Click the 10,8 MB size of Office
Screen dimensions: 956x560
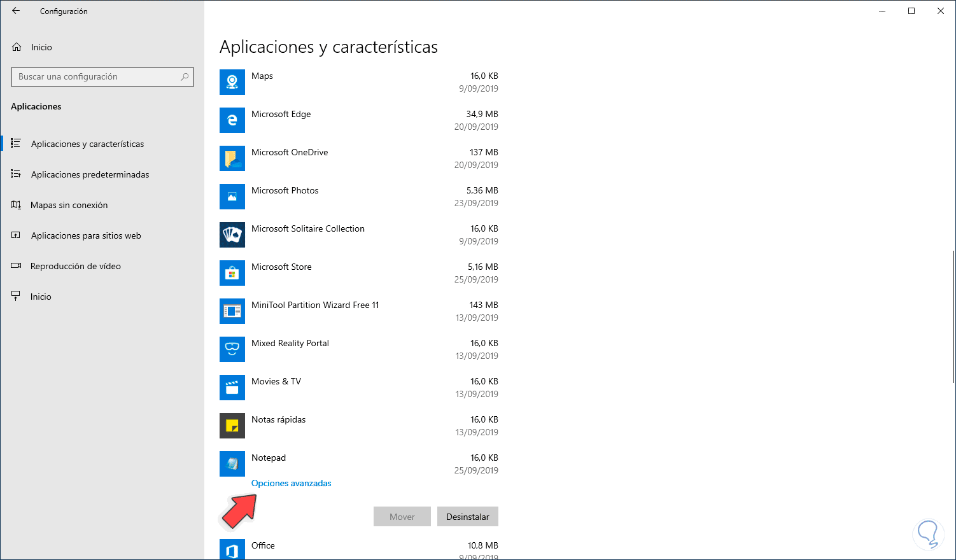(x=483, y=546)
